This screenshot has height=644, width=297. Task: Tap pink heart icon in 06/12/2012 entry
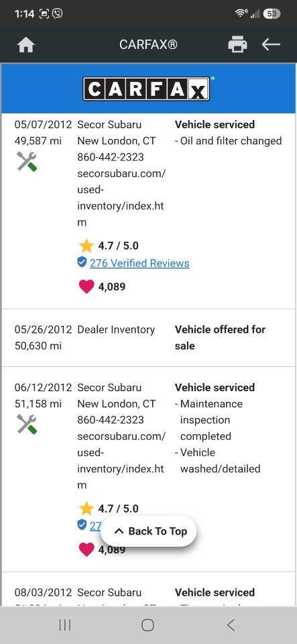86,549
